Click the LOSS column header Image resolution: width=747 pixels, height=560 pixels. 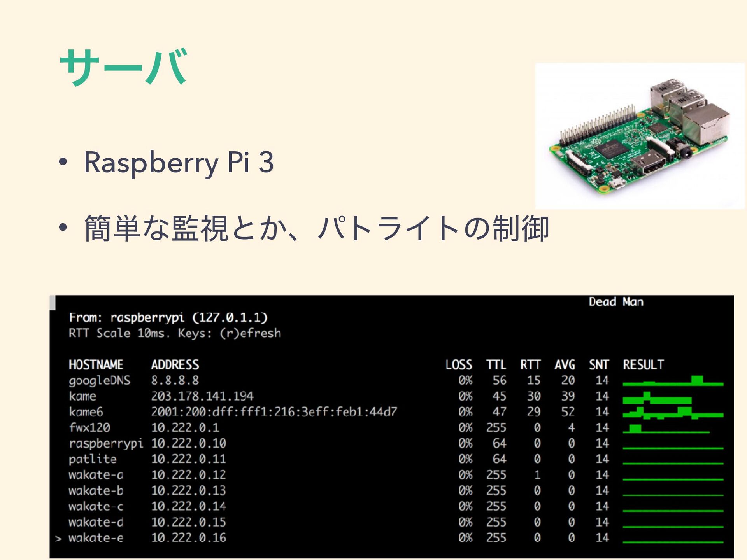[459, 364]
